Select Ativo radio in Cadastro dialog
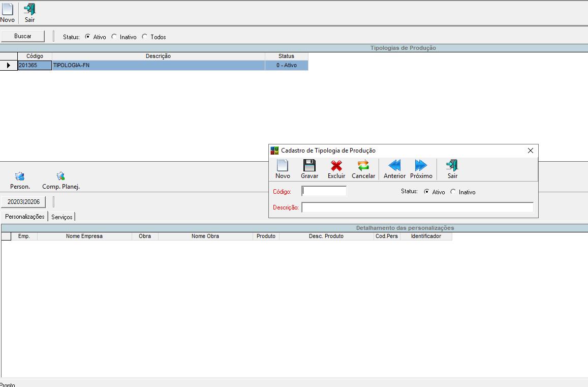Image resolution: width=588 pixels, height=387 pixels. pos(426,192)
